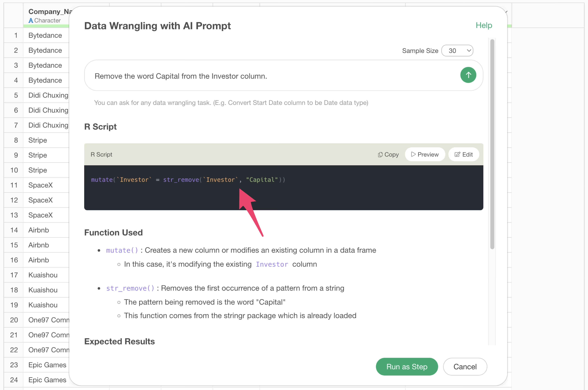Click the mutate() function link in explanation
Screen dimensions: 588x390
pos(122,250)
